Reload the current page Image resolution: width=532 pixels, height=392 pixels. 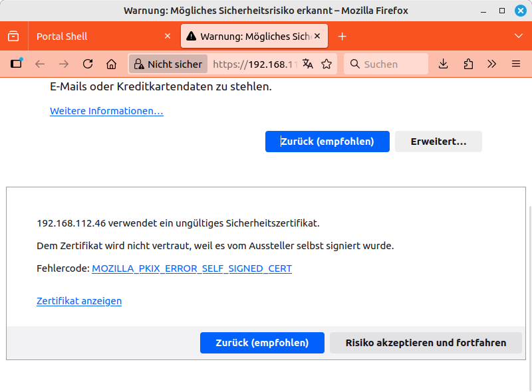coord(88,64)
